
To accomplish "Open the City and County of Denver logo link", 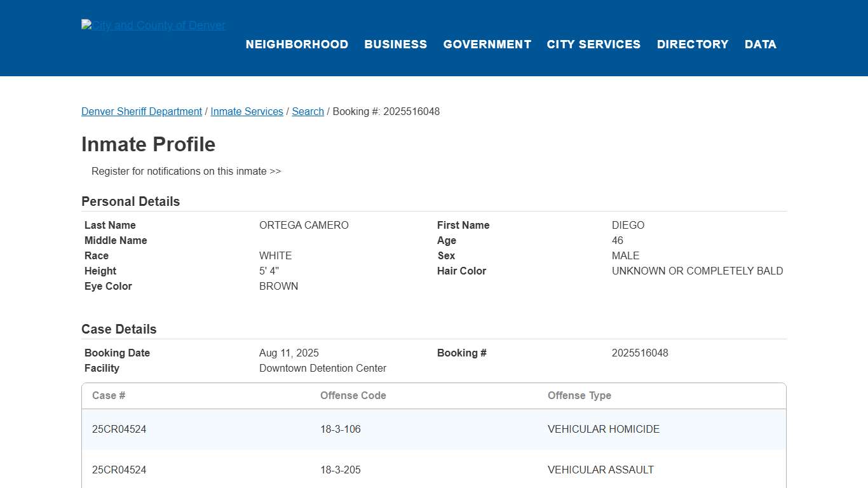I will point(153,25).
